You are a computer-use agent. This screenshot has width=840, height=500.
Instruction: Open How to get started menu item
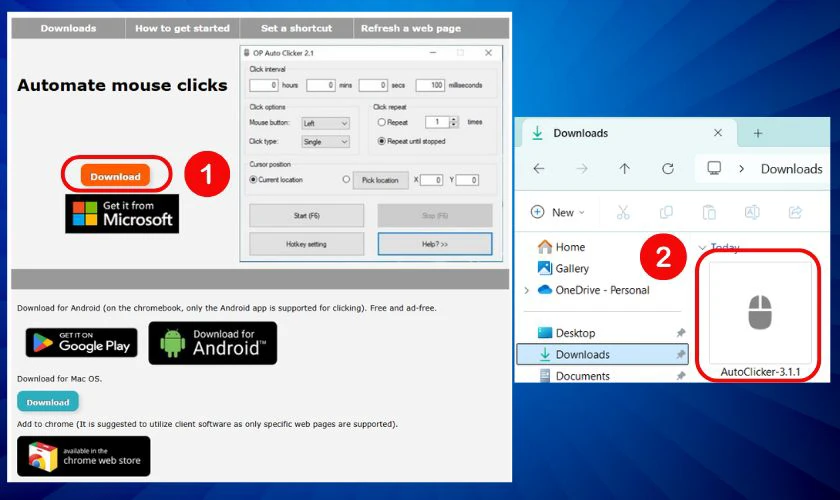[182, 28]
